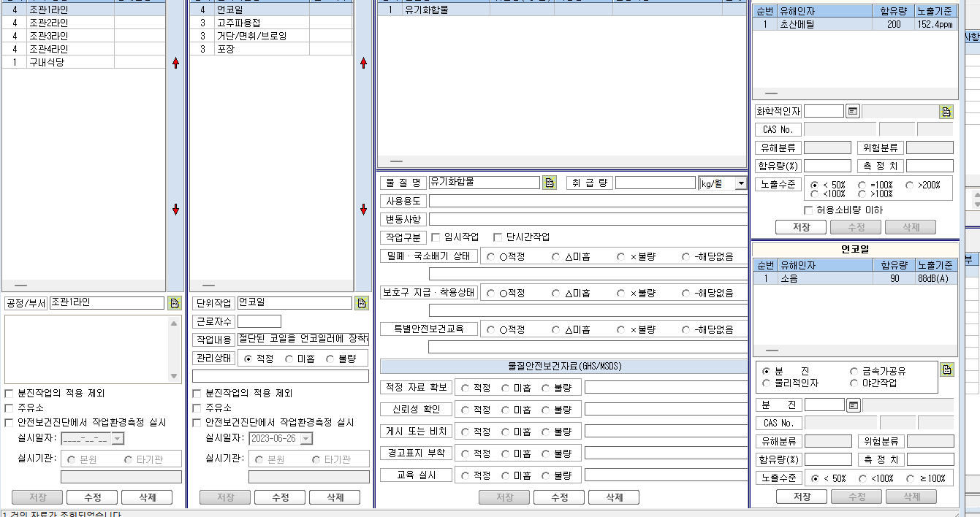Click the red up arrow beside the 조관 line list
Viewport: 980px width, 517px height.
click(x=175, y=64)
